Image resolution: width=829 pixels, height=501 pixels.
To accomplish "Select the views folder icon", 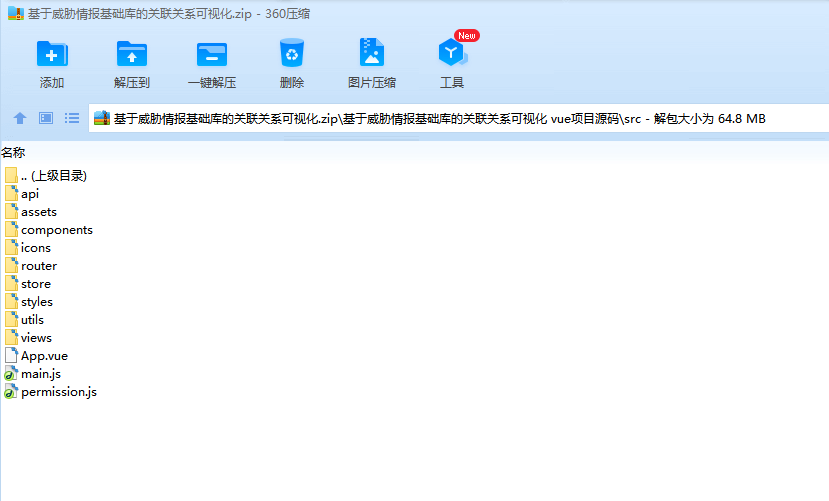I will (11, 337).
